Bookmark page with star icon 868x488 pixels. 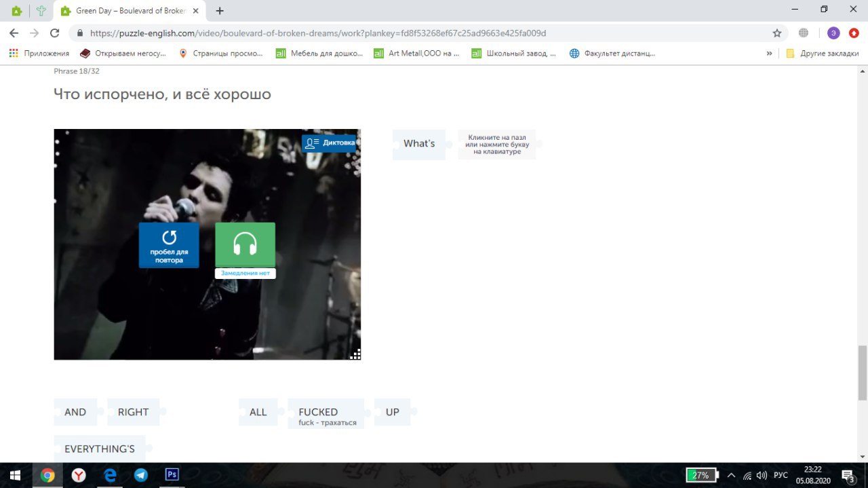point(776,33)
